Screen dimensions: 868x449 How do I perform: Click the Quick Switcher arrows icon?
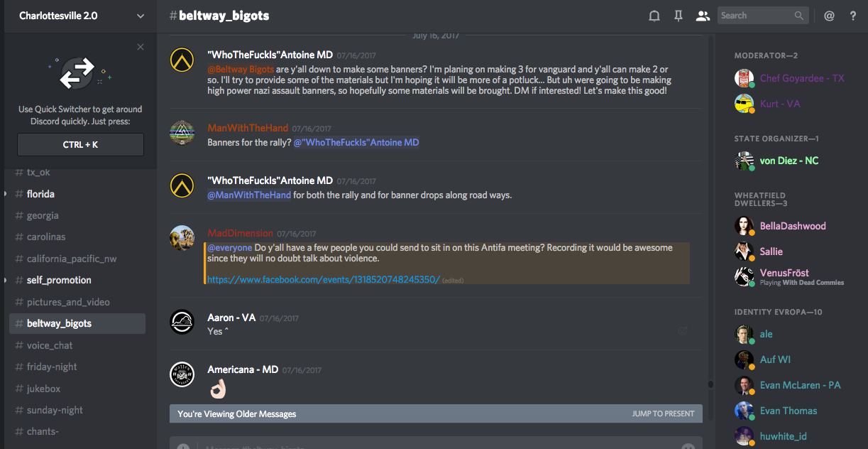(77, 73)
